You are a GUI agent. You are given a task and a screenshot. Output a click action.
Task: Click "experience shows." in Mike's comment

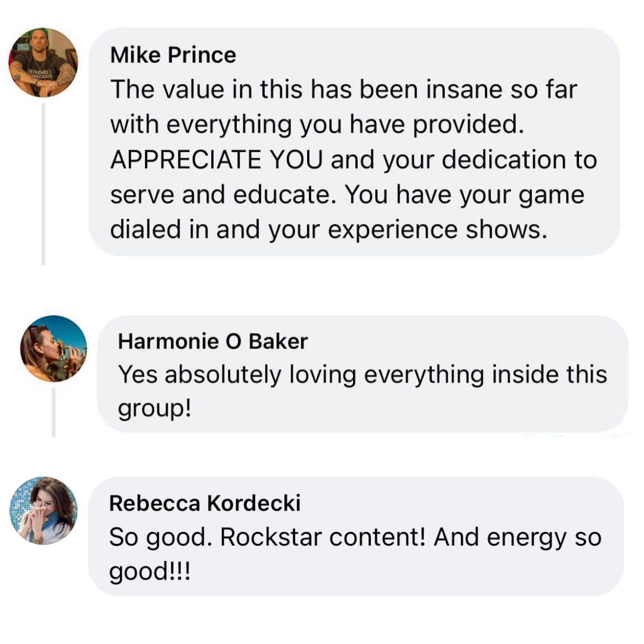[x=438, y=230]
